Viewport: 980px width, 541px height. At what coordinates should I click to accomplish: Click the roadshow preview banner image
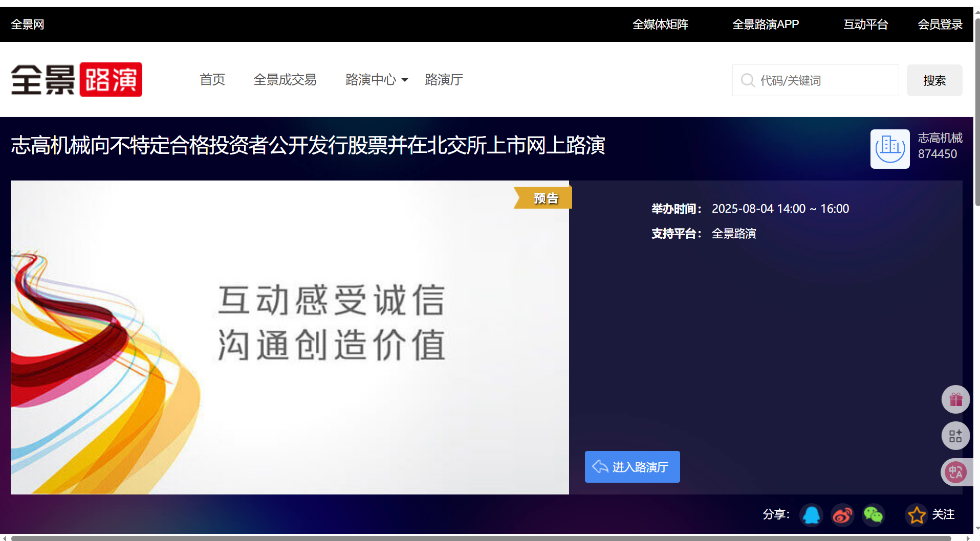(x=290, y=337)
